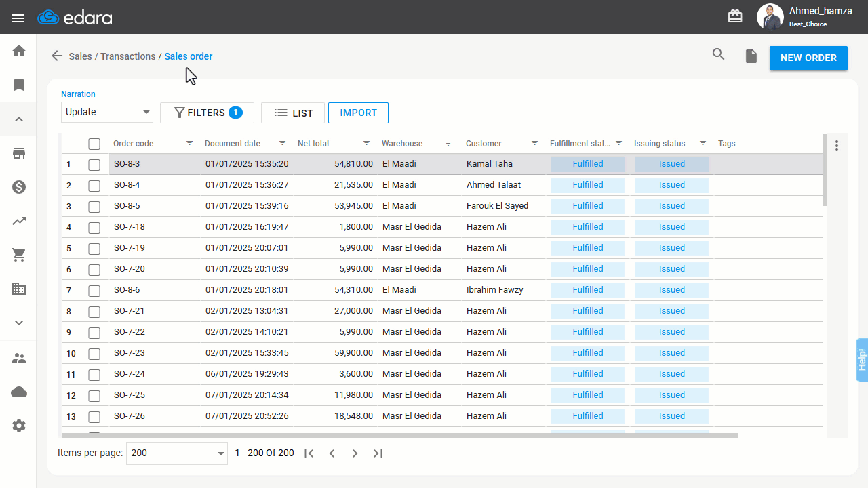The image size is (868, 488).
Task: Toggle the select-all header checkbox
Action: [94, 144]
